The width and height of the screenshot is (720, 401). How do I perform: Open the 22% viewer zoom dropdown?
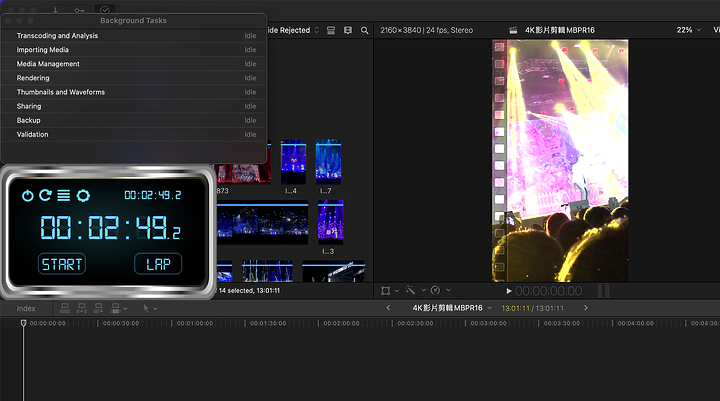click(x=689, y=30)
